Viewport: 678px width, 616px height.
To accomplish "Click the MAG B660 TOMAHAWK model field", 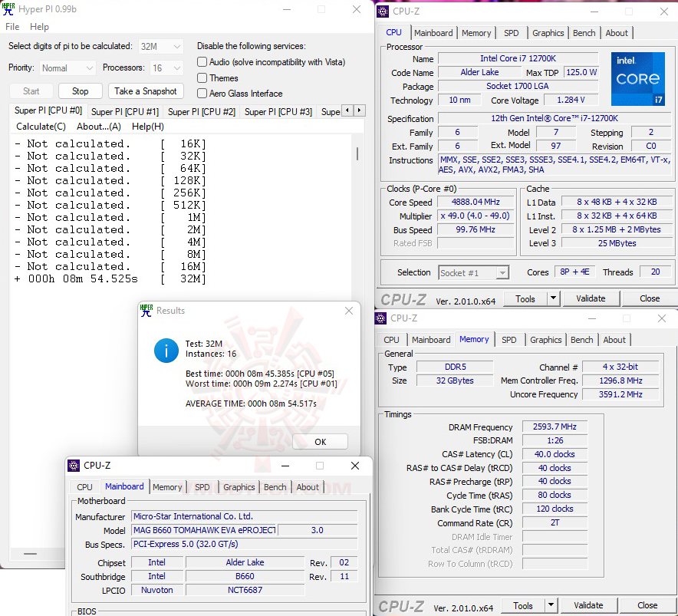I will point(204,530).
